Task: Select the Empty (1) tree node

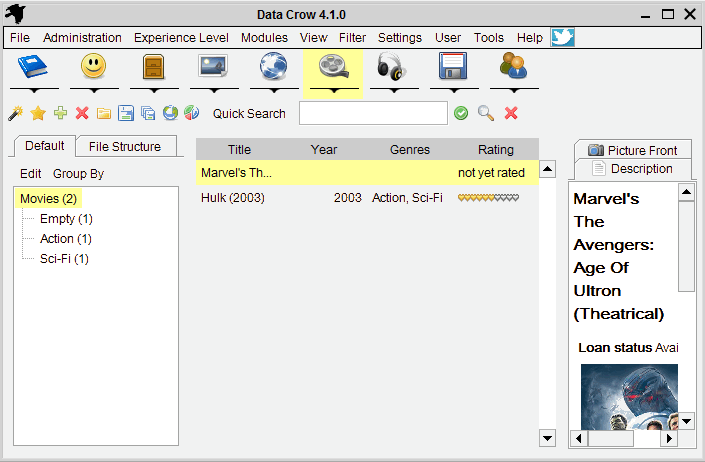Action: click(x=66, y=219)
